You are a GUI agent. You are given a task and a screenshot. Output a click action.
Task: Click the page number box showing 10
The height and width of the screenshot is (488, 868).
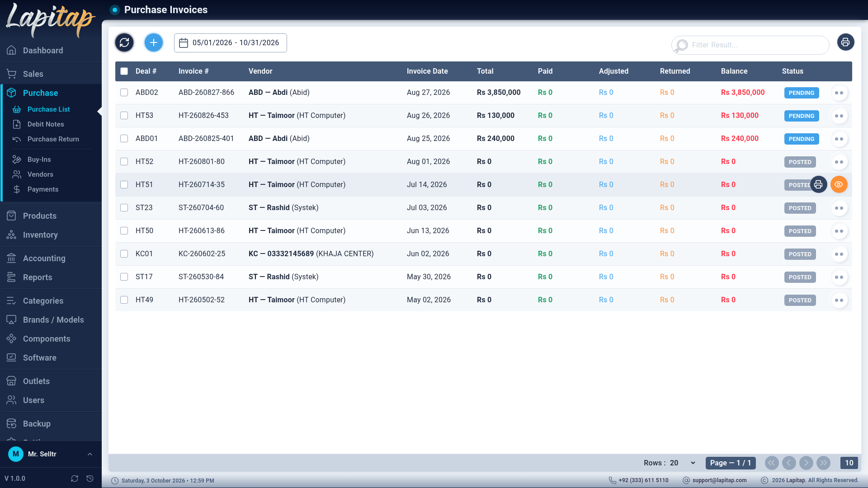(x=849, y=463)
